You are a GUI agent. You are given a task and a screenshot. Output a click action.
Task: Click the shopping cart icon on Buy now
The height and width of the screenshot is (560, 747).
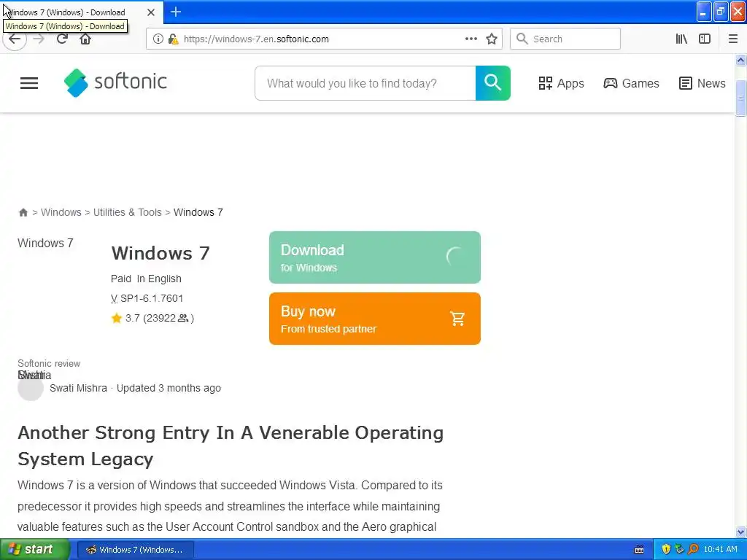457,319
